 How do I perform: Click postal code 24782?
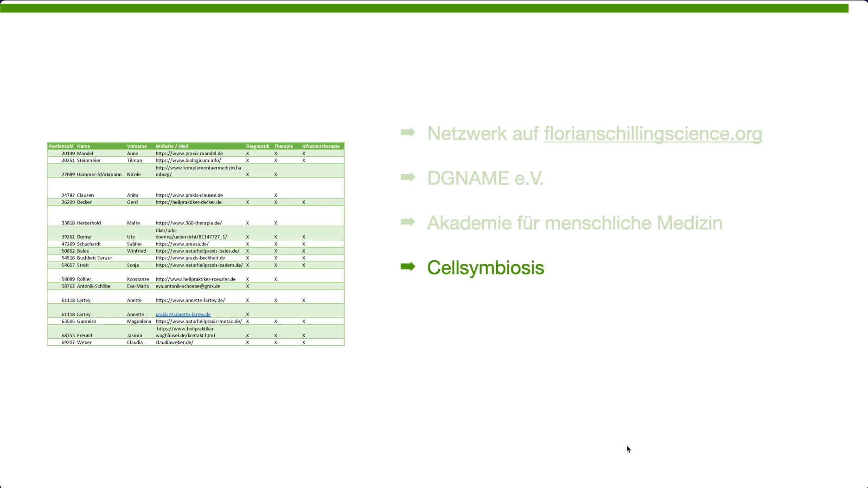pyautogui.click(x=68, y=195)
